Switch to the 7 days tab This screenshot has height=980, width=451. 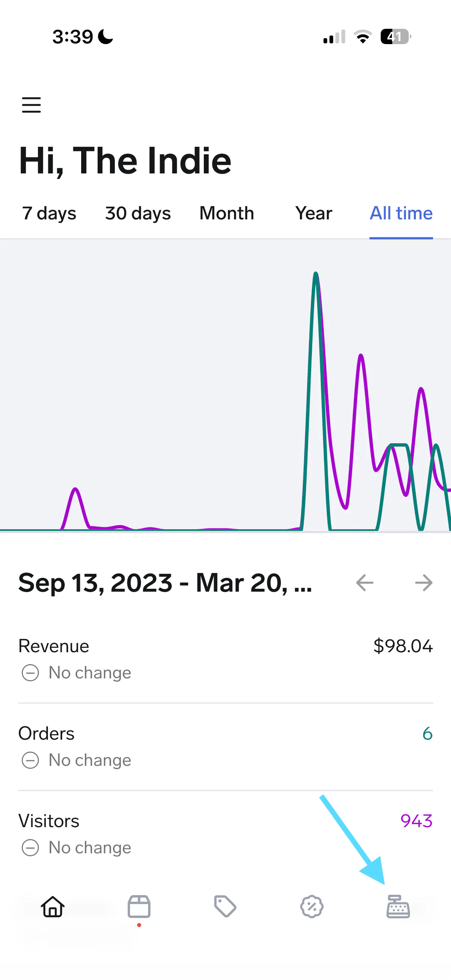[49, 213]
